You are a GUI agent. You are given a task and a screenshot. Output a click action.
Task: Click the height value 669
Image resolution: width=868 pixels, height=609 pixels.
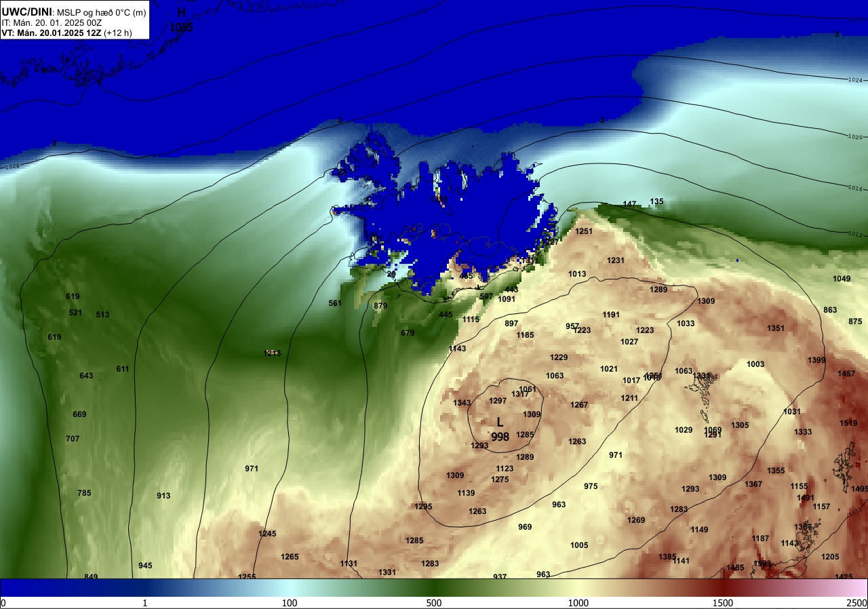point(79,414)
